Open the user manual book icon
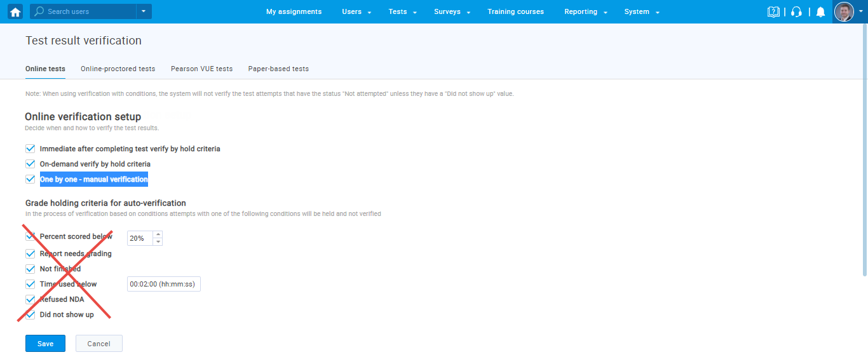Image resolution: width=868 pixels, height=364 pixels. coord(773,11)
